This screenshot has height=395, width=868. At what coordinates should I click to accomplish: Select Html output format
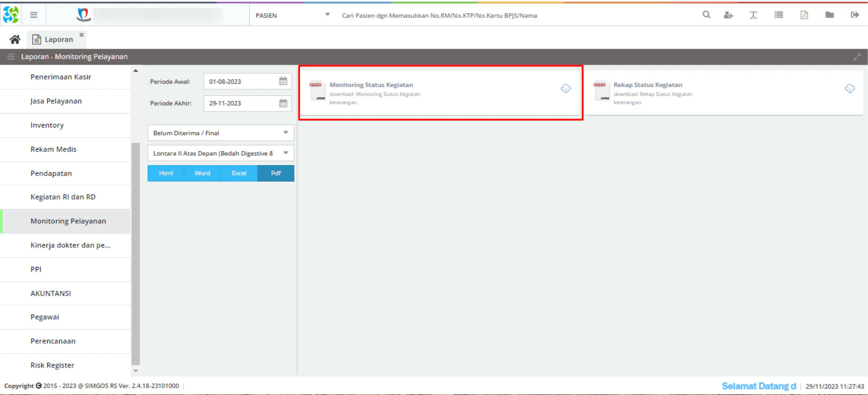166,173
